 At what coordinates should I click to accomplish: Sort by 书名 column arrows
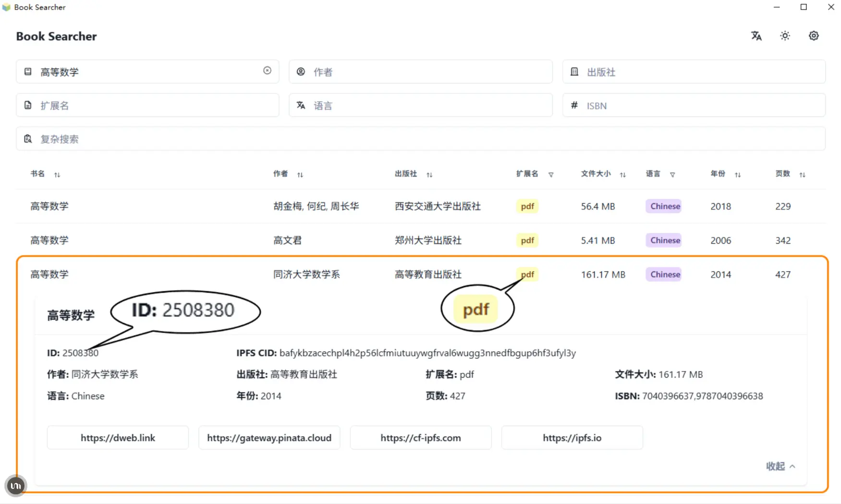57,175
